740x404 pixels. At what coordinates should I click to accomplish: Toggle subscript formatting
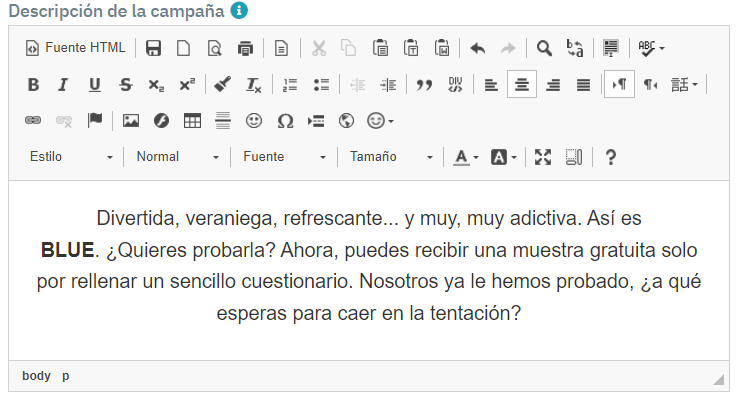(x=156, y=85)
